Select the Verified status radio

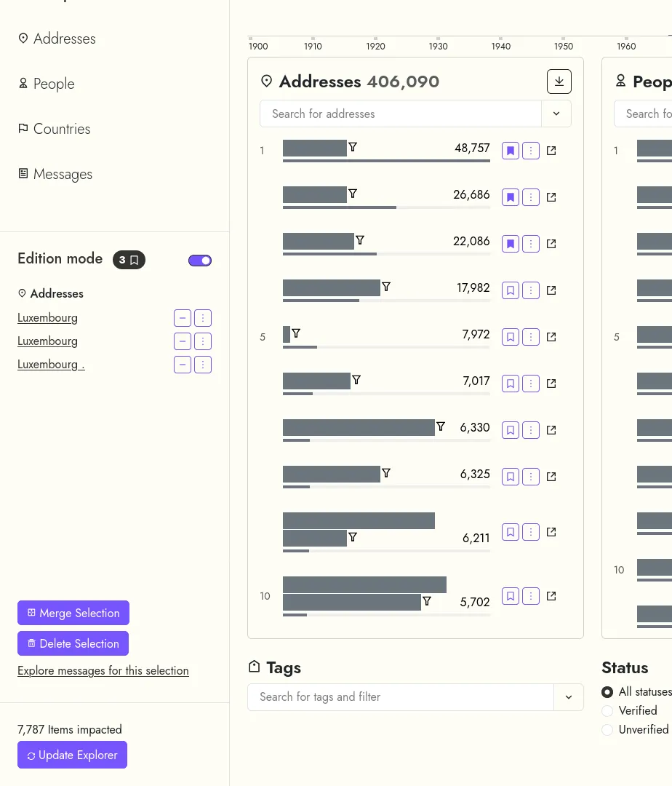(x=607, y=711)
